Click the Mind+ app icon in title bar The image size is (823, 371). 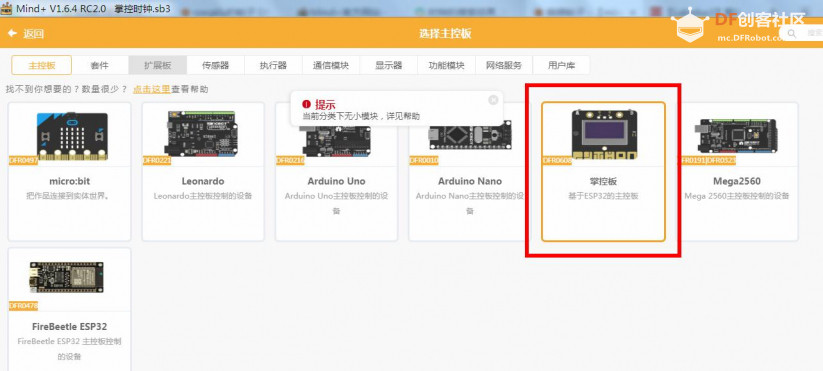pyautogui.click(x=6, y=9)
